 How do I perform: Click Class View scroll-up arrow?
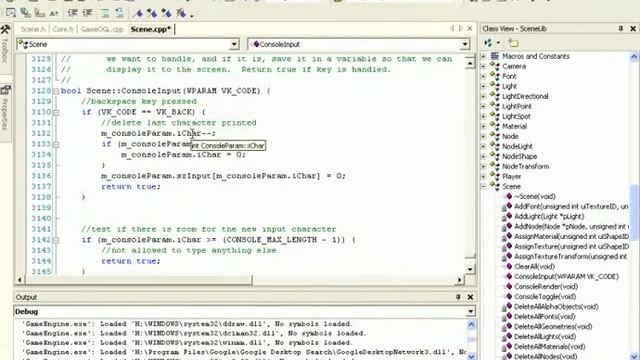coord(634,57)
